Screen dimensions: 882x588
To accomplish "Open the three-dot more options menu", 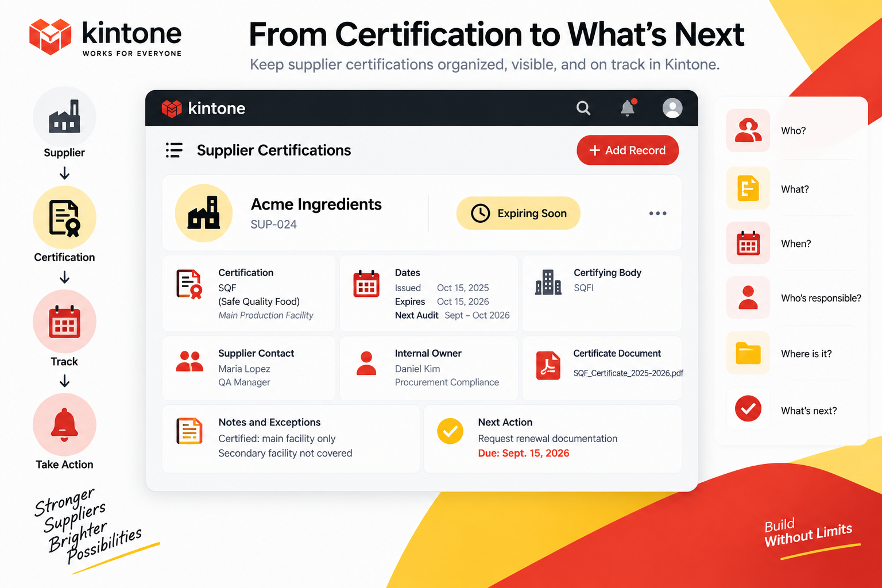I will [658, 213].
